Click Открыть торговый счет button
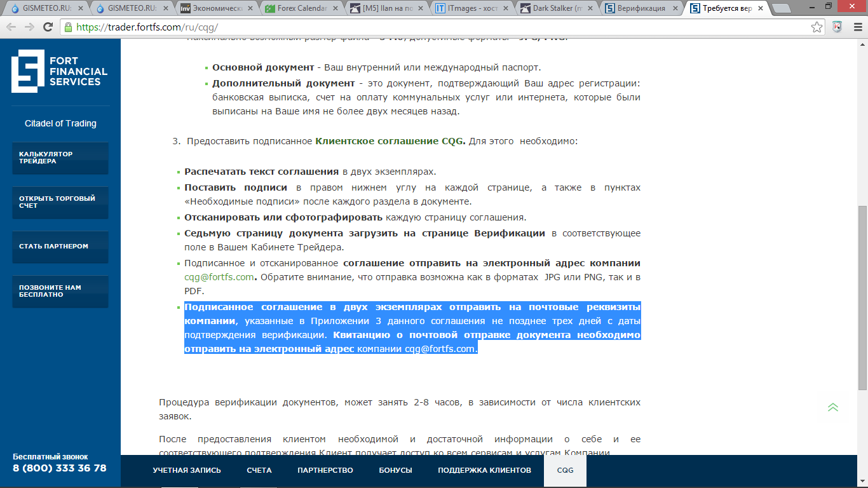The height and width of the screenshot is (488, 868). point(60,202)
